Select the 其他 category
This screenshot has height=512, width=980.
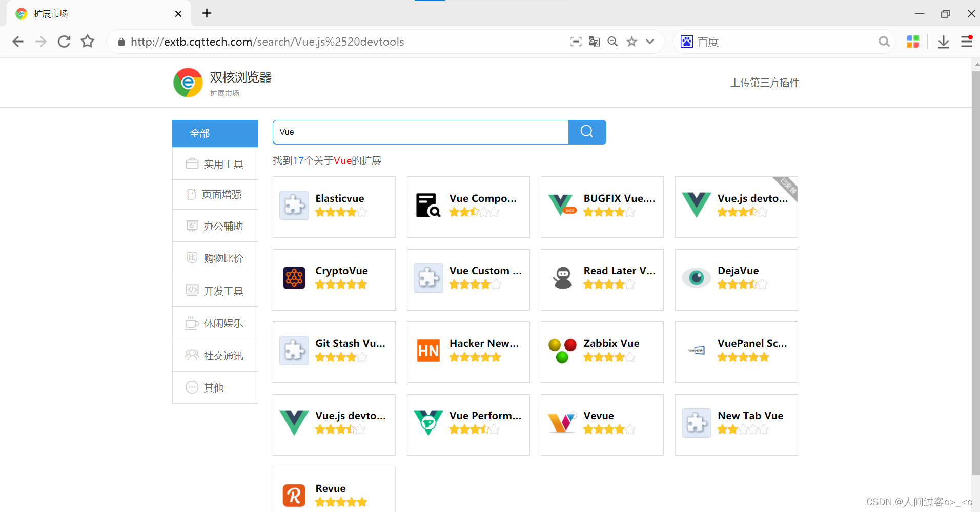215,387
